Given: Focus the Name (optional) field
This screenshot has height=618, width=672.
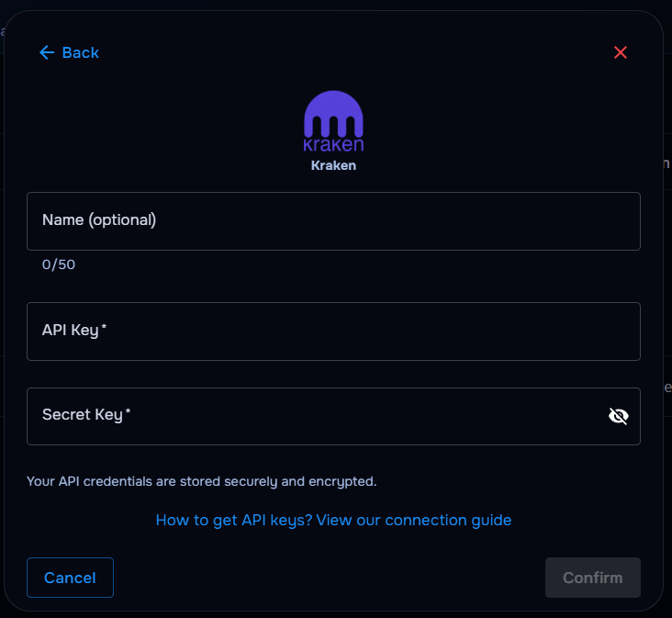Looking at the screenshot, I should click(333, 221).
